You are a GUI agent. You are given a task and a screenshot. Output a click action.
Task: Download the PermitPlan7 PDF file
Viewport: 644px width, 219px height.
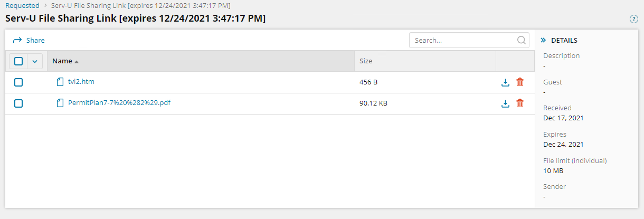(x=505, y=103)
